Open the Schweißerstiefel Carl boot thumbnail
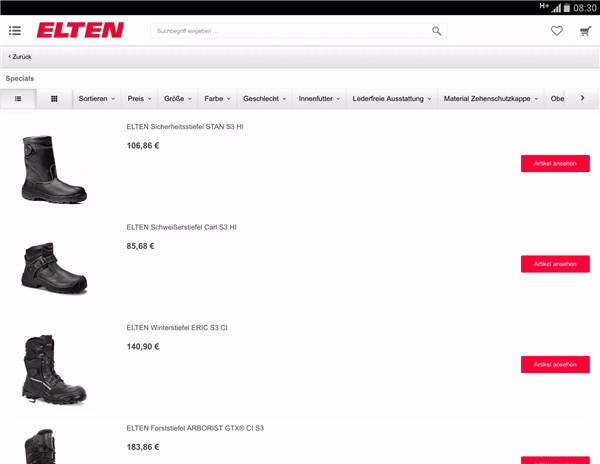Viewport: 600px width, 464px height. 54,268
